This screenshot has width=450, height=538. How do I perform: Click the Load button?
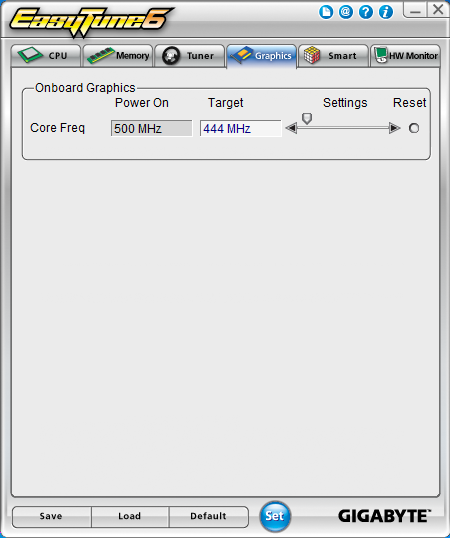tap(130, 516)
